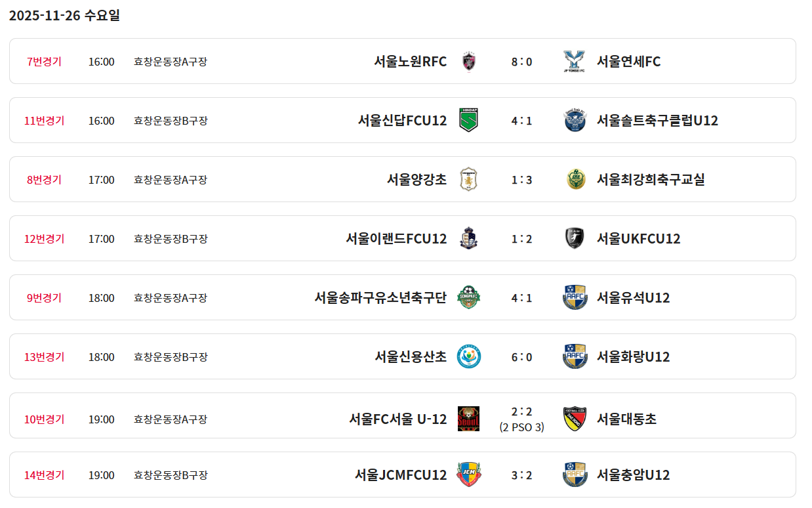
Task: Click the 서울신용산초 circular logo
Action: pyautogui.click(x=468, y=357)
